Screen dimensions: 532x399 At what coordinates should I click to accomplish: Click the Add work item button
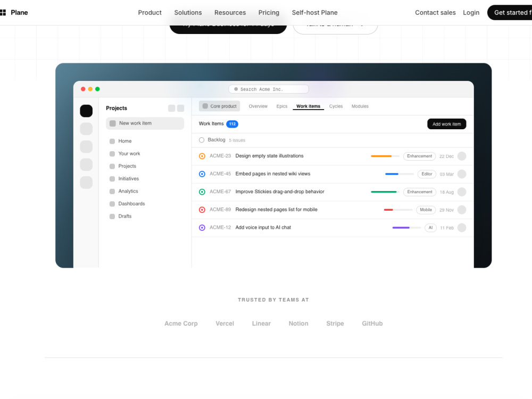coord(446,124)
